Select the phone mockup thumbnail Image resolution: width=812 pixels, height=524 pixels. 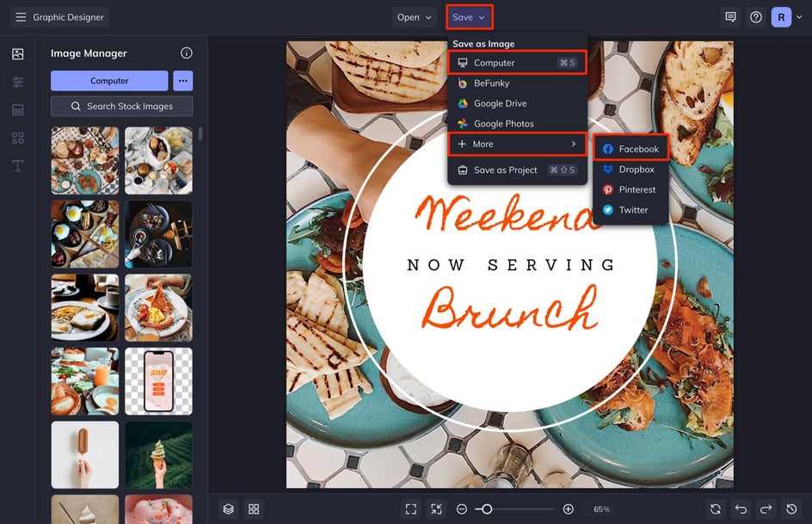158,381
